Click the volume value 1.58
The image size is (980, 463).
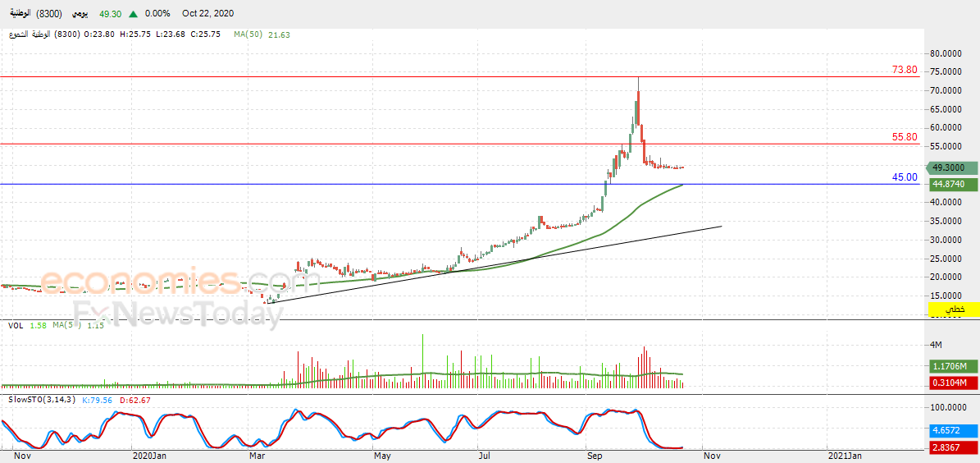pyautogui.click(x=38, y=325)
